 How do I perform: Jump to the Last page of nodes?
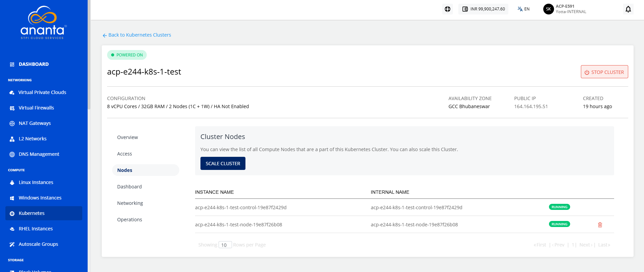click(x=604, y=245)
